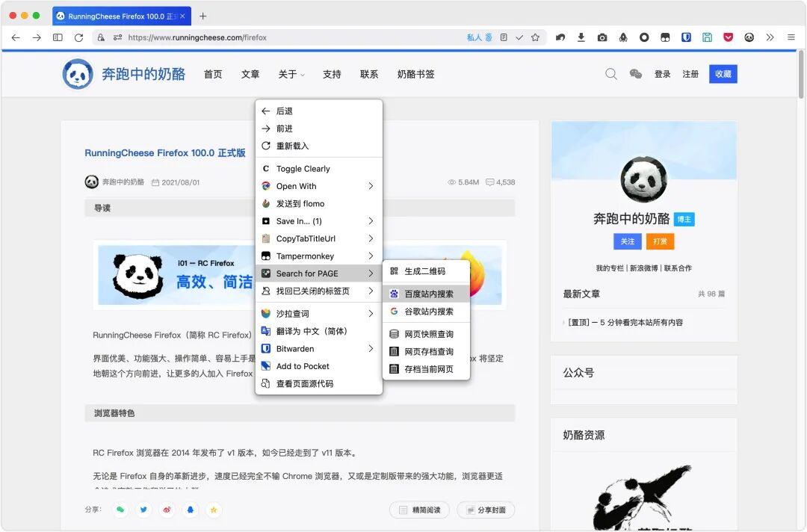The width and height of the screenshot is (807, 532).
Task: Go back using the toolbar arrow
Action: [x=16, y=37]
